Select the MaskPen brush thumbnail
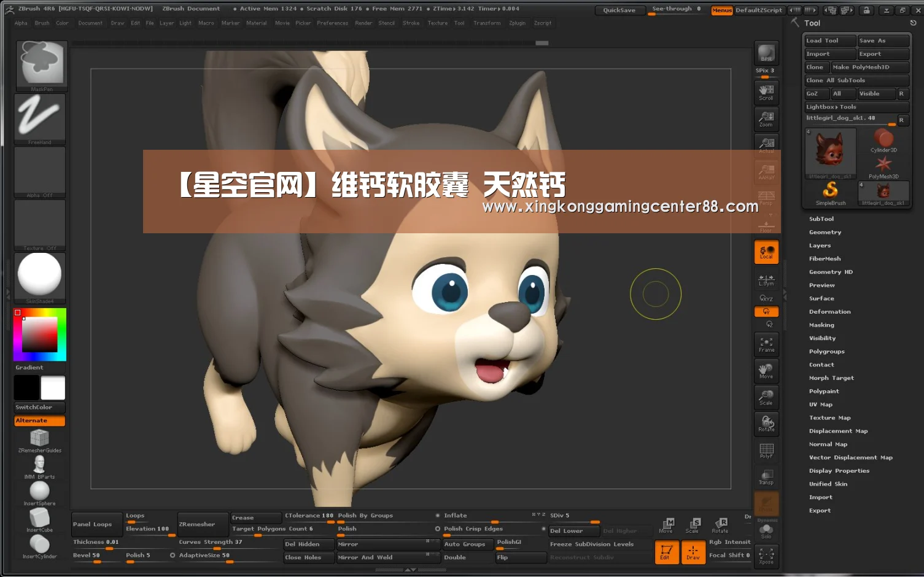The image size is (924, 577). click(41, 66)
